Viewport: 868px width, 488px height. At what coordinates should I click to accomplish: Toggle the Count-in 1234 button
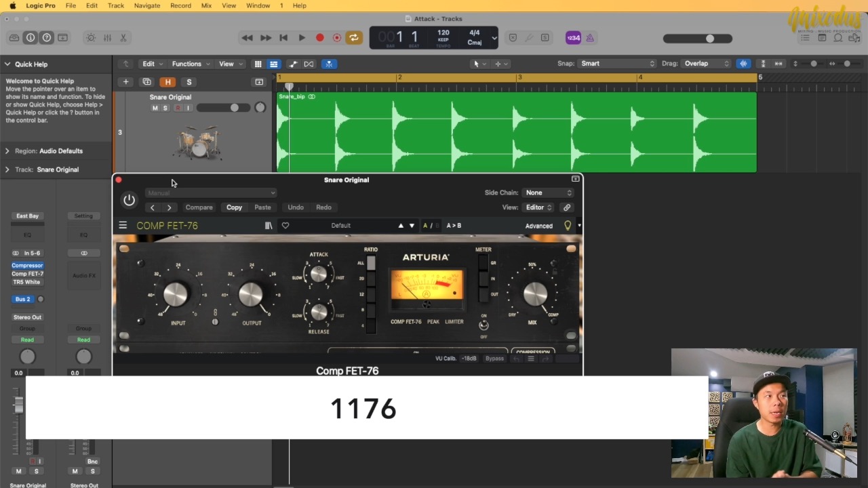point(573,38)
